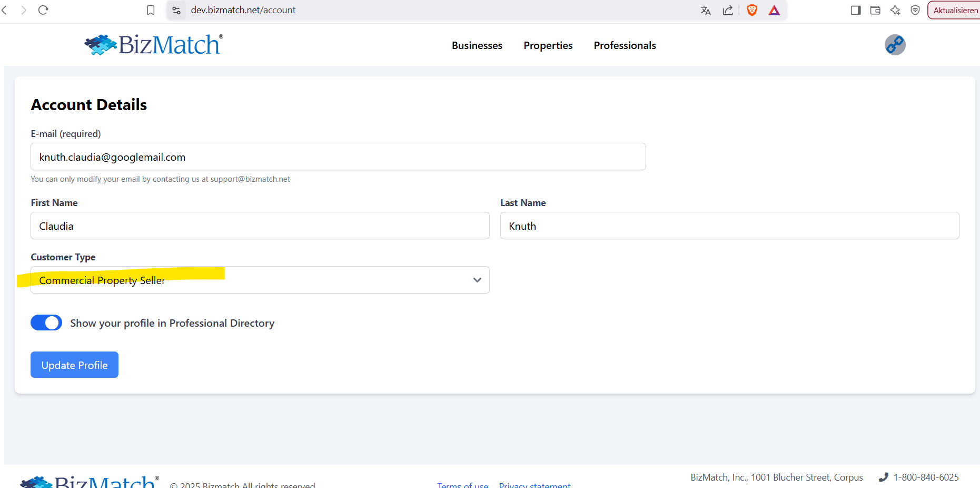This screenshot has height=488, width=980.
Task: Open the Businesses menu item
Action: [477, 45]
